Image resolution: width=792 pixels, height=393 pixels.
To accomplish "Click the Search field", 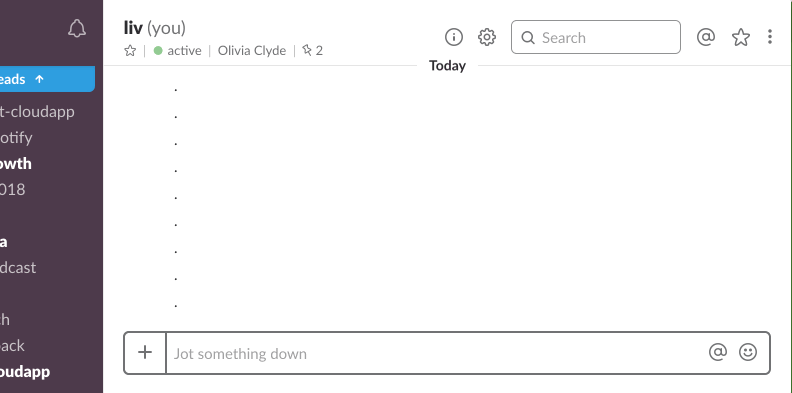I will (596, 37).
